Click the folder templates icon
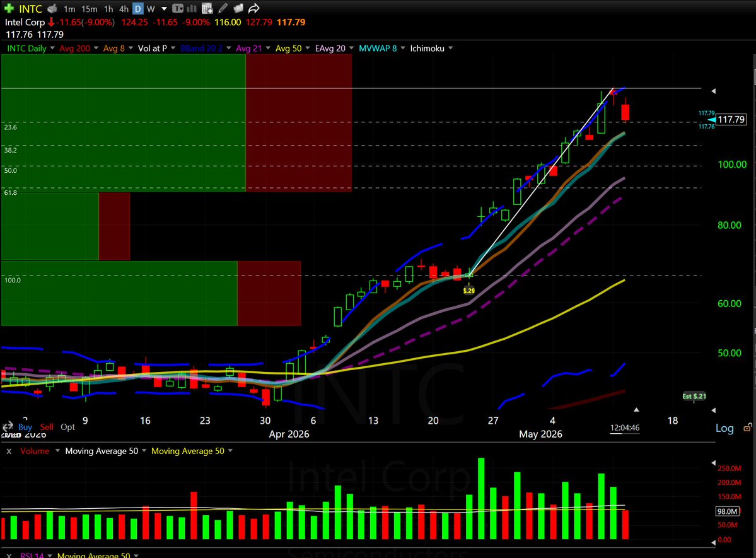The image size is (756, 558). [x=238, y=8]
